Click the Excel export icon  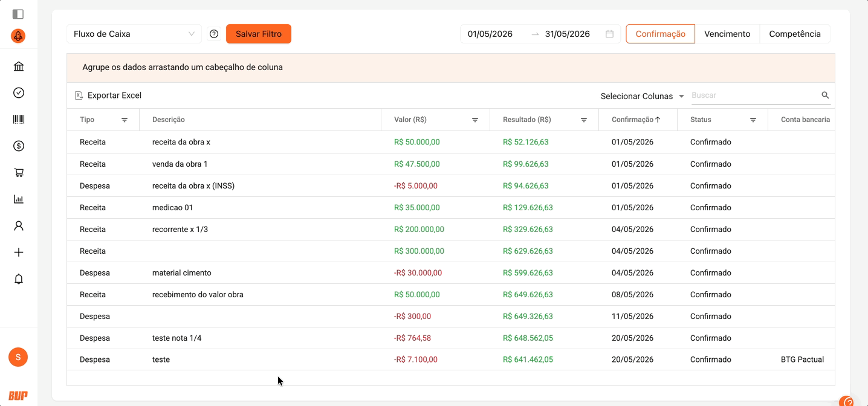pyautogui.click(x=79, y=95)
